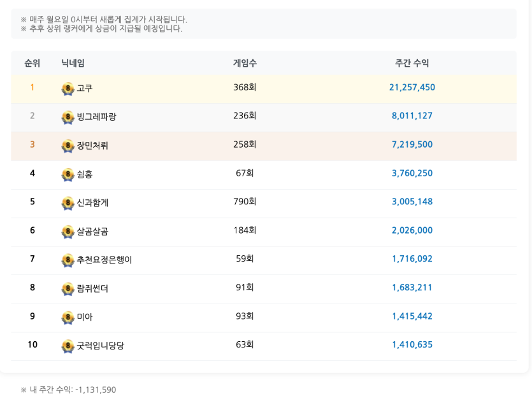
Task: Select the 닉네임 column header
Action: [73, 63]
